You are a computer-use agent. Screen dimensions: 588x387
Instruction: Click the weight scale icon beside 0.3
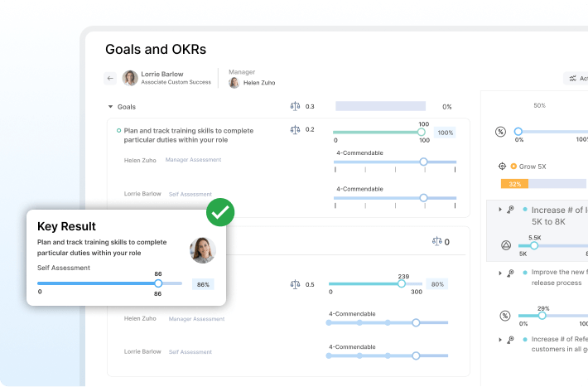coord(295,107)
